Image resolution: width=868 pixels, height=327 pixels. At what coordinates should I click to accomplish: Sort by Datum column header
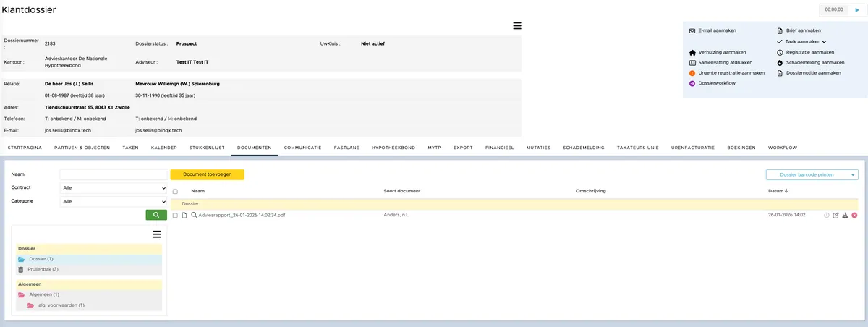point(778,191)
